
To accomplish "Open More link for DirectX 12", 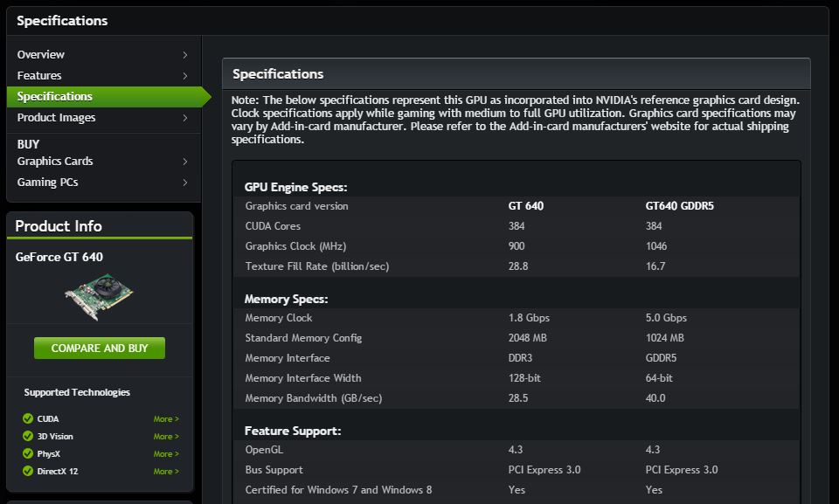I will (x=166, y=472).
